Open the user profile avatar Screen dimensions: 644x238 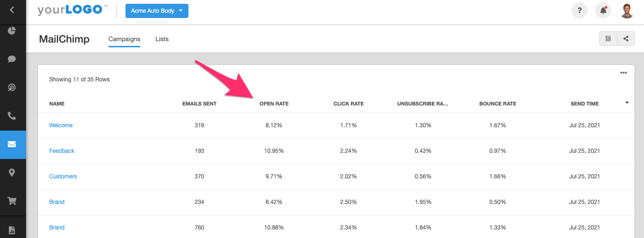click(x=627, y=10)
